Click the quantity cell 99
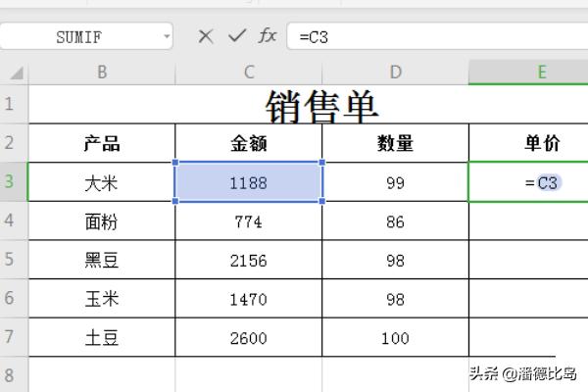This screenshot has height=392, width=588. point(395,182)
